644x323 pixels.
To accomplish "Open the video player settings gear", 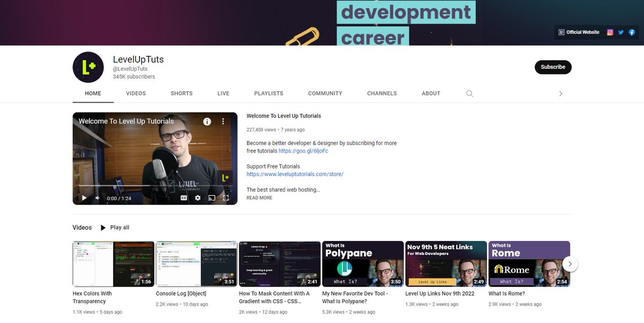I will pos(197,197).
